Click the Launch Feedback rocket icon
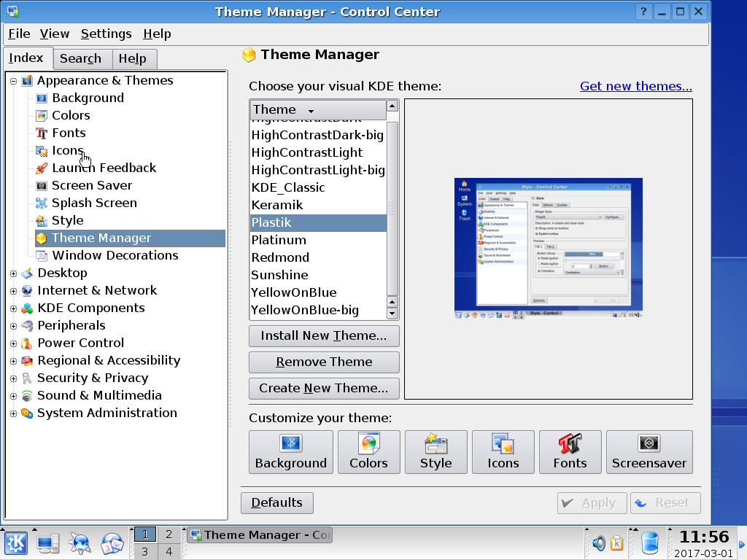This screenshot has height=560, width=747. tap(42, 168)
